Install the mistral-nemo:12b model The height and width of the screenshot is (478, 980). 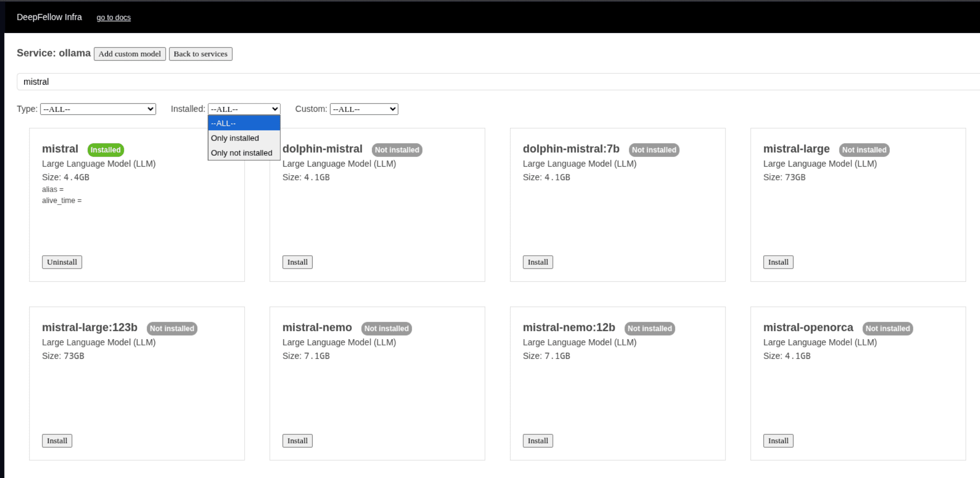537,441
